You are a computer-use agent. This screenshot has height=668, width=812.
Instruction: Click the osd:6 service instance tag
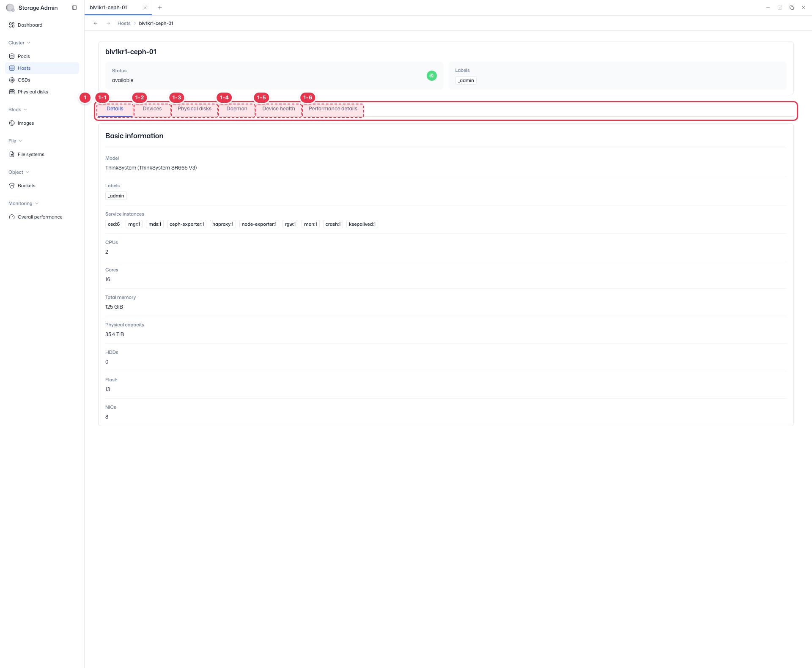click(x=114, y=224)
